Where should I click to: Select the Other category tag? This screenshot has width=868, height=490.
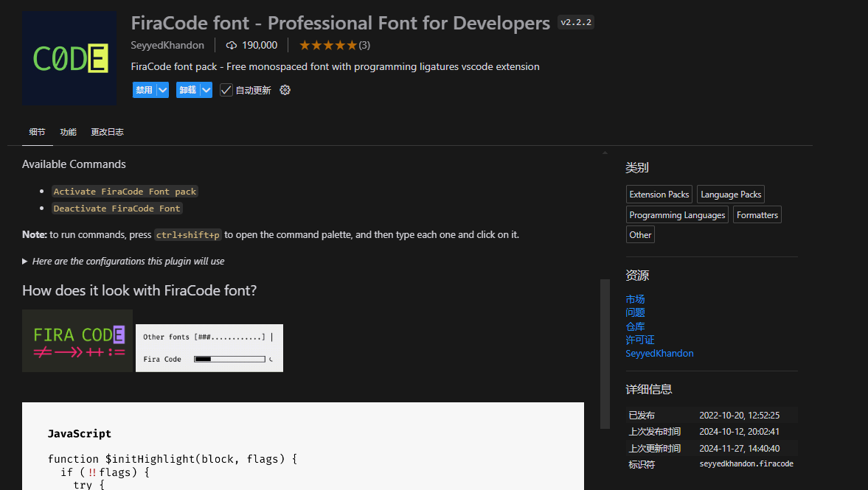click(x=640, y=234)
